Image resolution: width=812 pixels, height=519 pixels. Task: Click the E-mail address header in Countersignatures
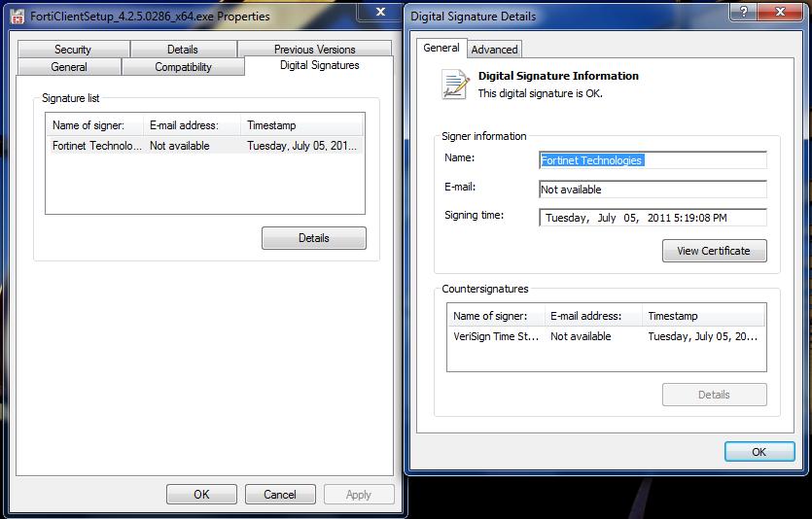[x=593, y=316]
